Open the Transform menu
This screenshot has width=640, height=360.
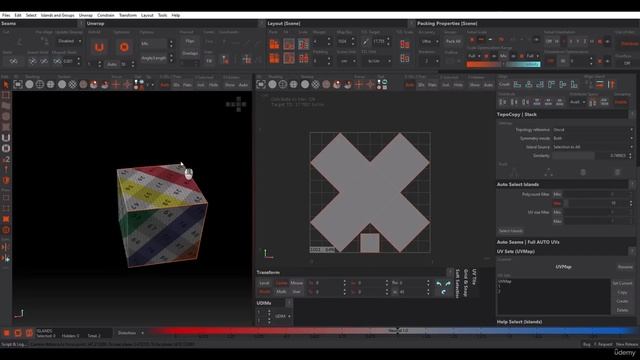128,15
